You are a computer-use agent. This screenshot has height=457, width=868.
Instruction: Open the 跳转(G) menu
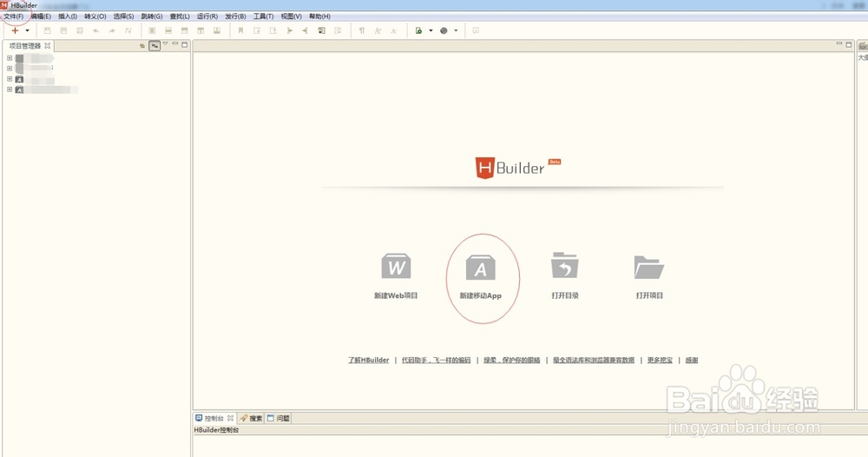pyautogui.click(x=152, y=17)
